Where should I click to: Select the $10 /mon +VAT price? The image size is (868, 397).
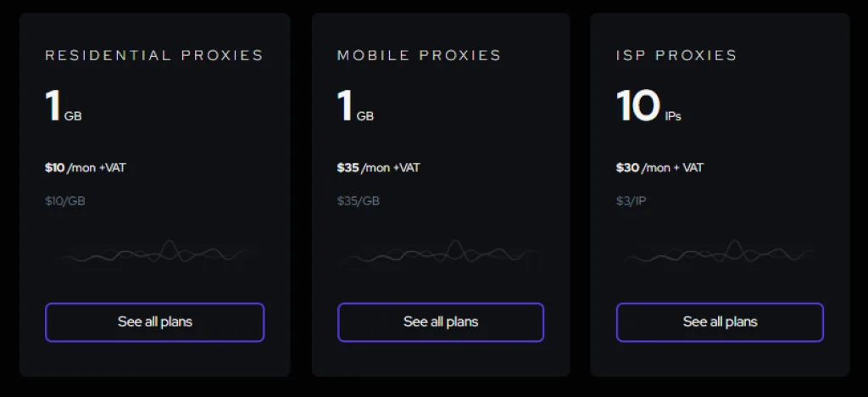point(85,167)
